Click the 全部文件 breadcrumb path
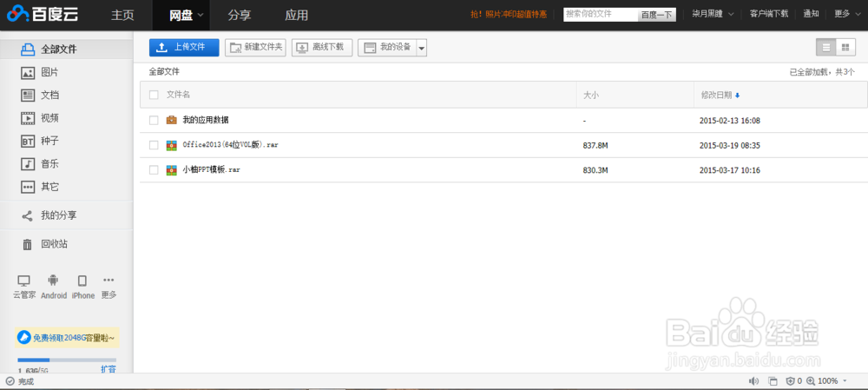868x390 pixels. [164, 71]
